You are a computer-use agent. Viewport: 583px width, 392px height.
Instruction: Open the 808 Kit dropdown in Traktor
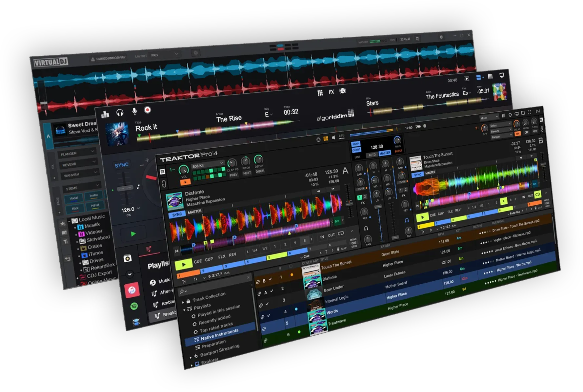coord(208,165)
